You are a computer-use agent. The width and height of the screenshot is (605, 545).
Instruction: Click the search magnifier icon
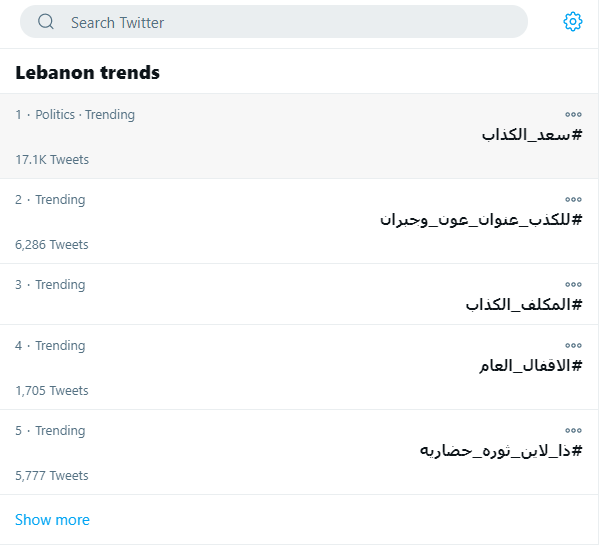pos(46,22)
